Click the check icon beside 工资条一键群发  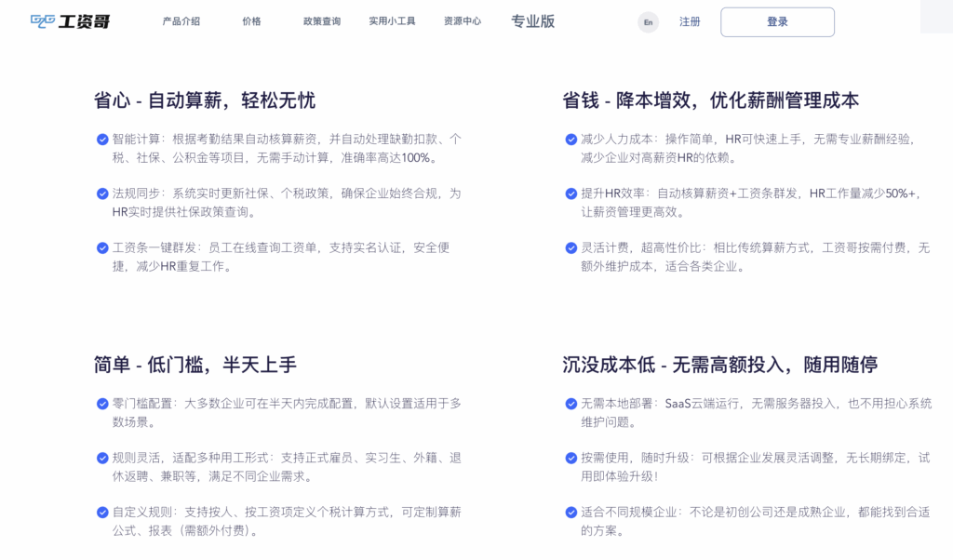102,247
